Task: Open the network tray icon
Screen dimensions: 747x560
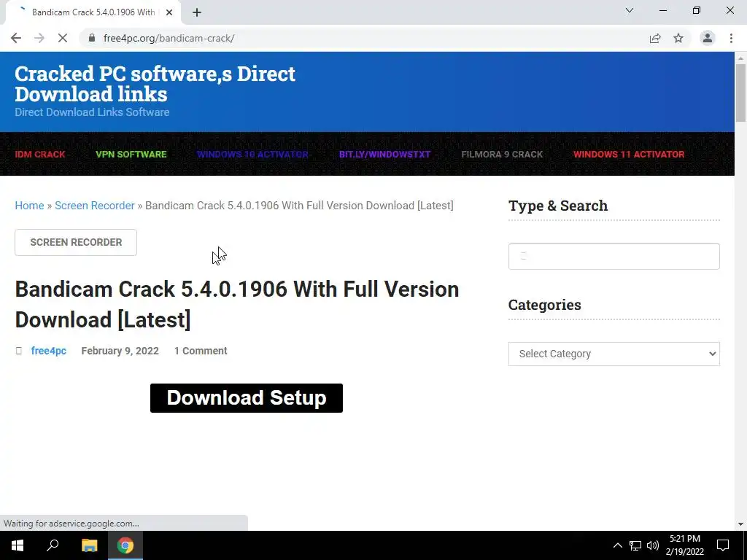Action: pyautogui.click(x=635, y=545)
